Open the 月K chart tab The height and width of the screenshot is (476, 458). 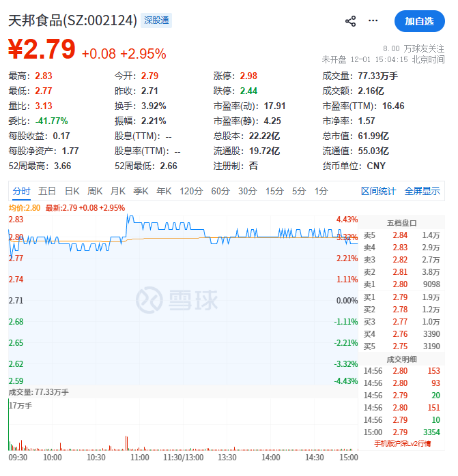tap(118, 191)
